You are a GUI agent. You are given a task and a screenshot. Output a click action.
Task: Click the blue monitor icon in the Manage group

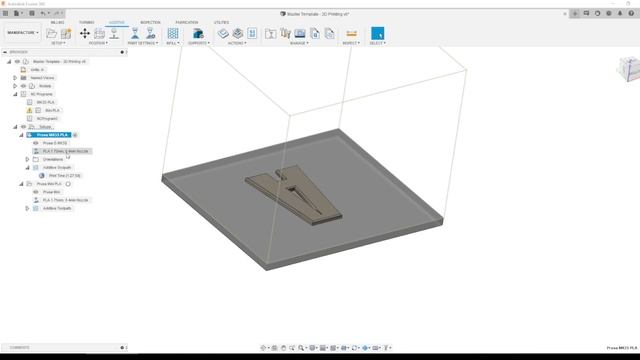(x=300, y=33)
